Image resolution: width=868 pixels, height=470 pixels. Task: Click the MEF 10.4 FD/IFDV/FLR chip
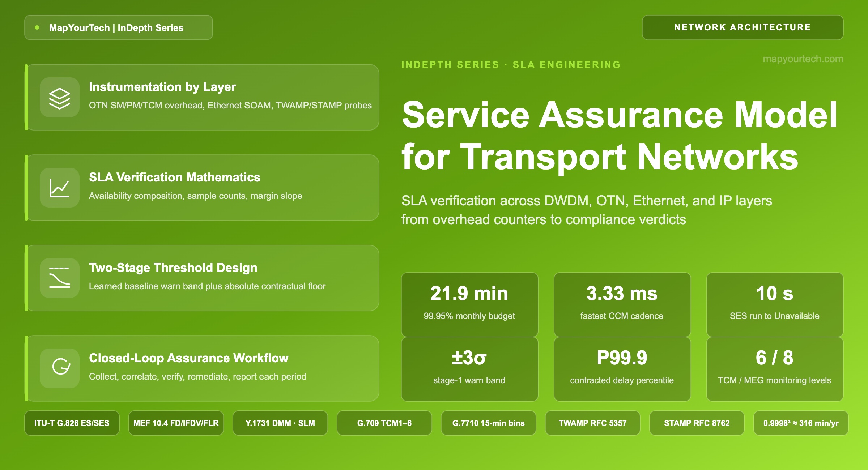[x=176, y=423]
